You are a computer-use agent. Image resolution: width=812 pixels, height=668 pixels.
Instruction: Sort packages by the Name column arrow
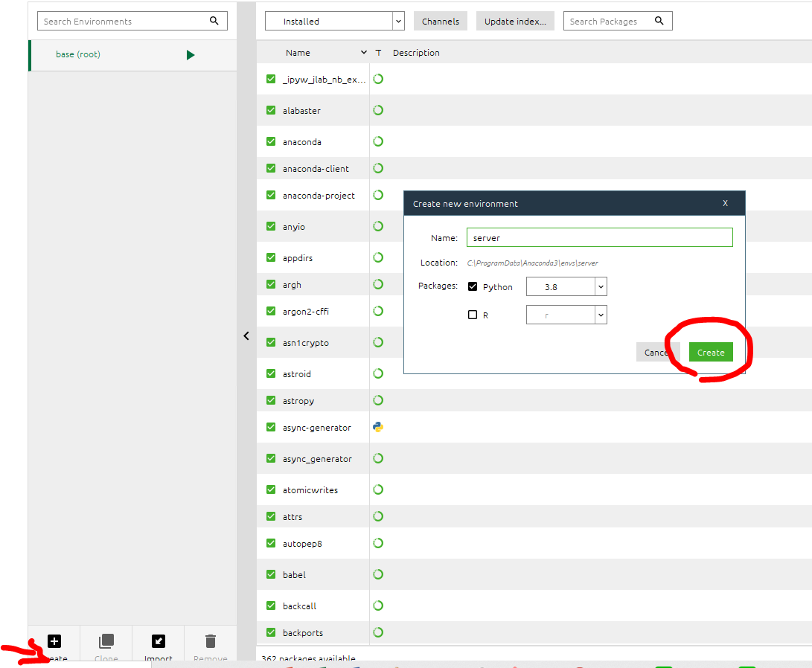coord(363,52)
